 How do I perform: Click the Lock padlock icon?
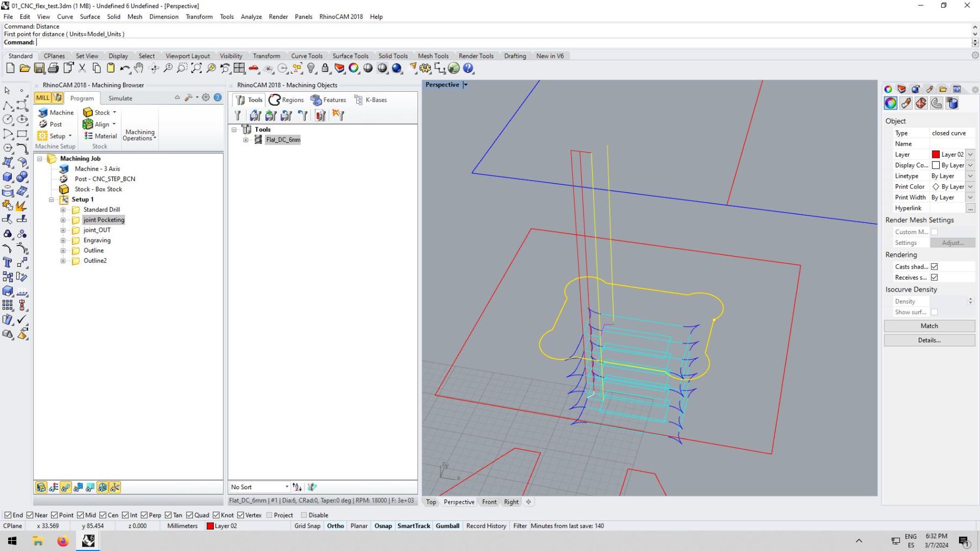point(325,68)
